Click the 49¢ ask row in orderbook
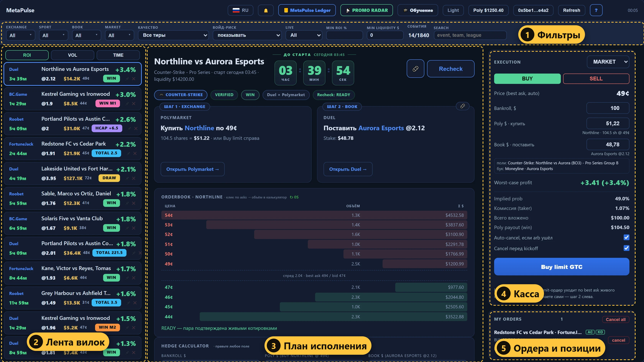Viewport: 644px width, 362px height. pos(314,264)
